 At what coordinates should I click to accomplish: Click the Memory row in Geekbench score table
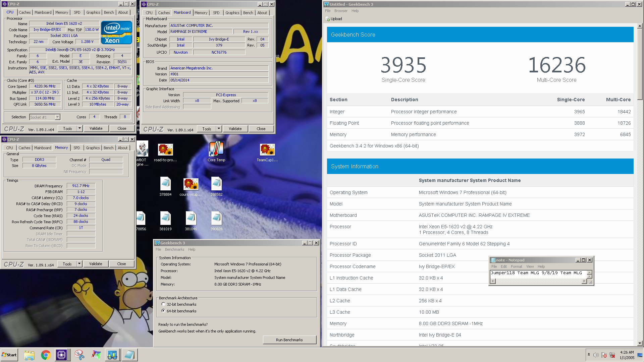480,134
